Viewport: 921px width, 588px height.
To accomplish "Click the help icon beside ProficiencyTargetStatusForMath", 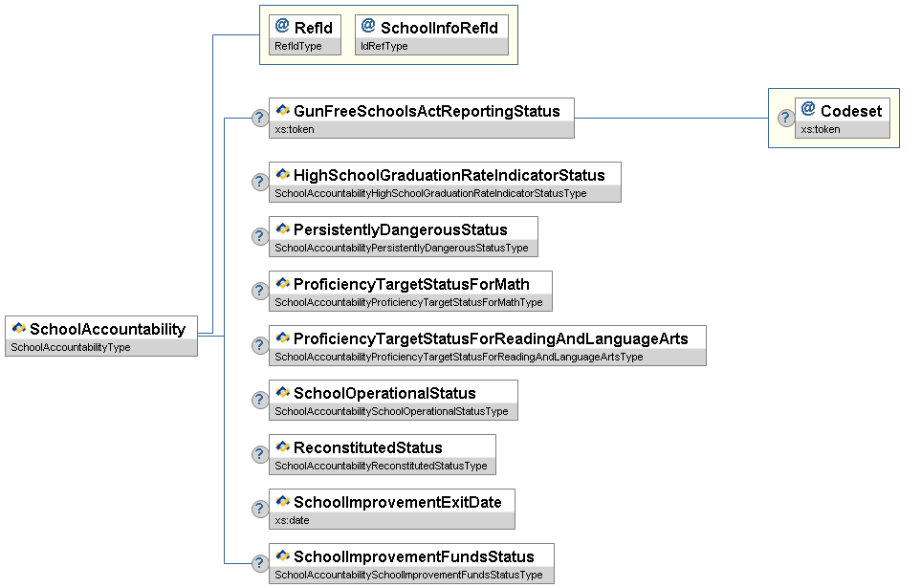I will click(258, 292).
